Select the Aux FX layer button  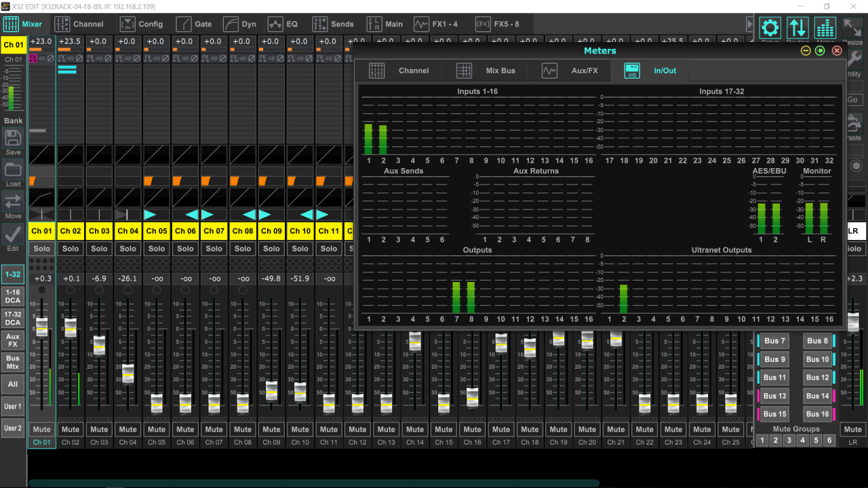coord(13,340)
